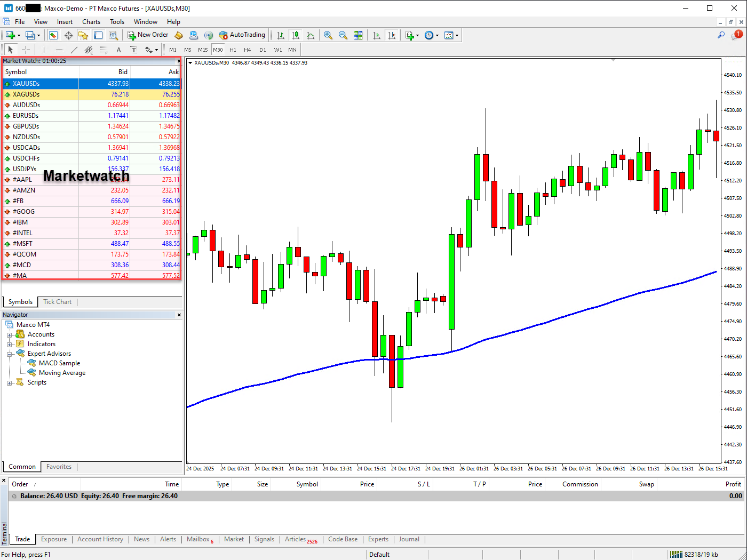Image resolution: width=747 pixels, height=560 pixels.
Task: Select the Crosshair tool
Action: pos(26,50)
